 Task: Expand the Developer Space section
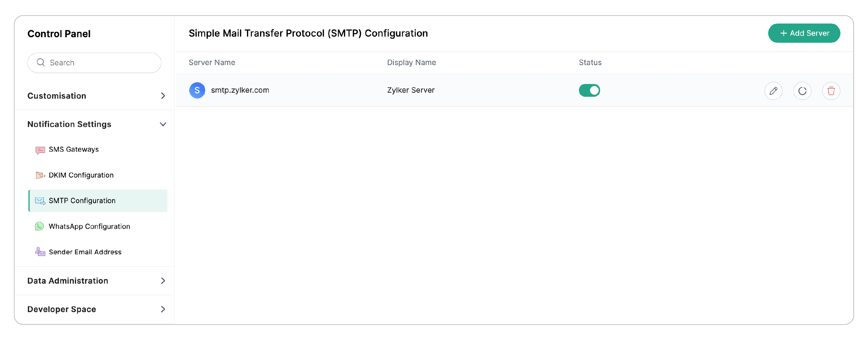(x=163, y=309)
